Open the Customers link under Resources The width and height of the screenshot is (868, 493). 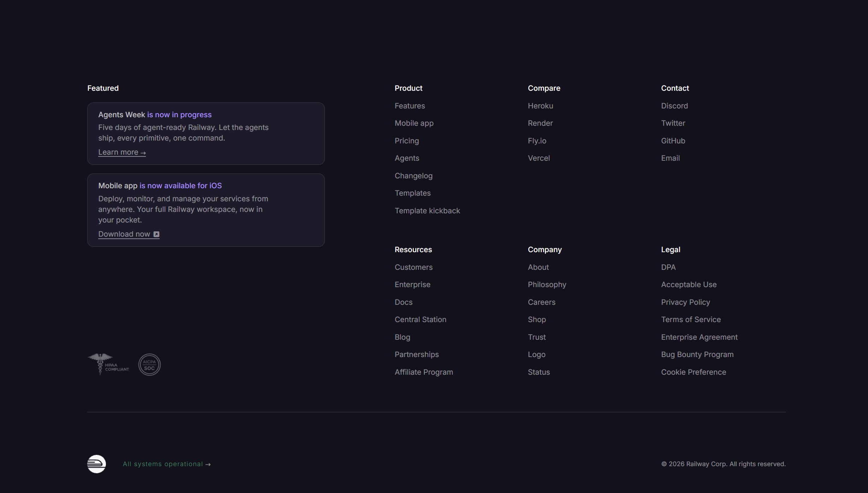pos(414,267)
